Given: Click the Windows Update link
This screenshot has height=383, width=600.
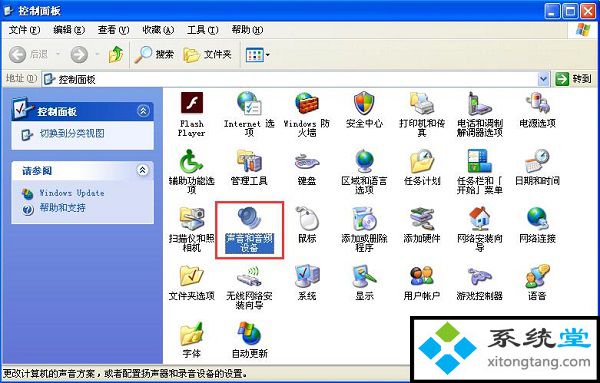Looking at the screenshot, I should (72, 193).
